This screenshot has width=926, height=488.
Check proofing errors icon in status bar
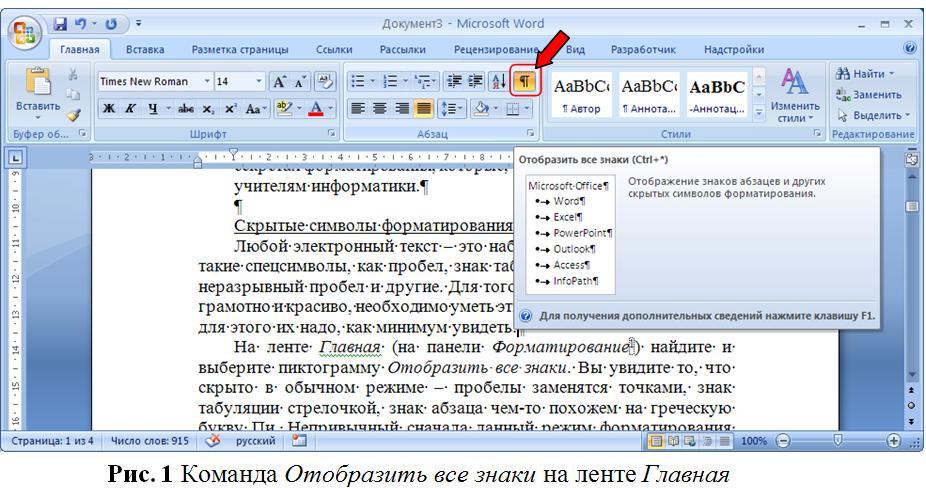click(x=212, y=441)
